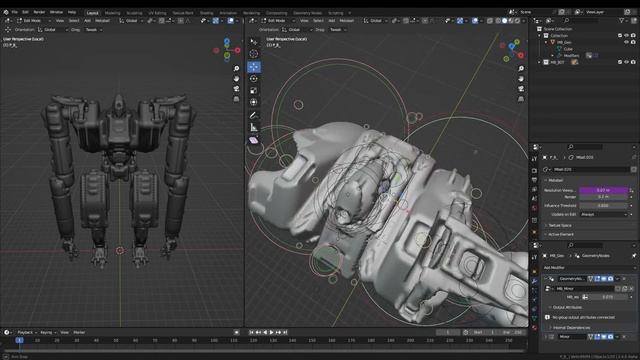
Task: Jump to the timeline start frame
Action: point(251,332)
